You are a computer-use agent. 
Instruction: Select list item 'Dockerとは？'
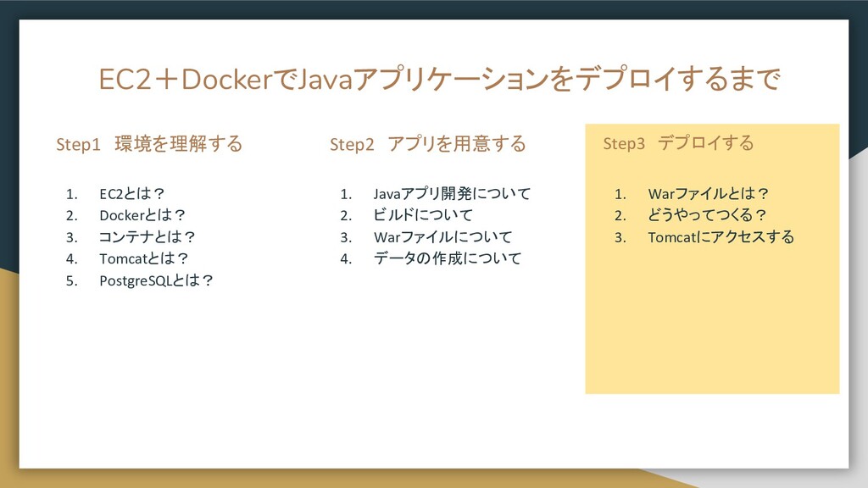tap(142, 215)
